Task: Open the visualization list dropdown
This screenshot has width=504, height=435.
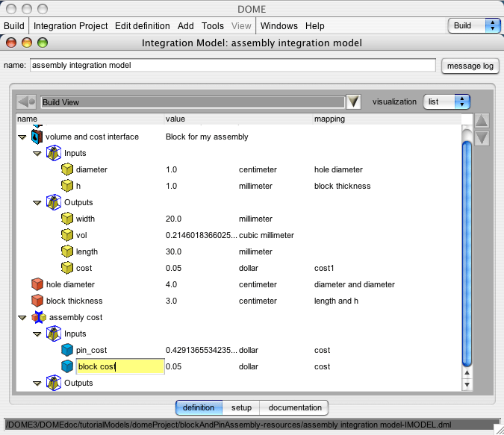Action: click(x=447, y=101)
